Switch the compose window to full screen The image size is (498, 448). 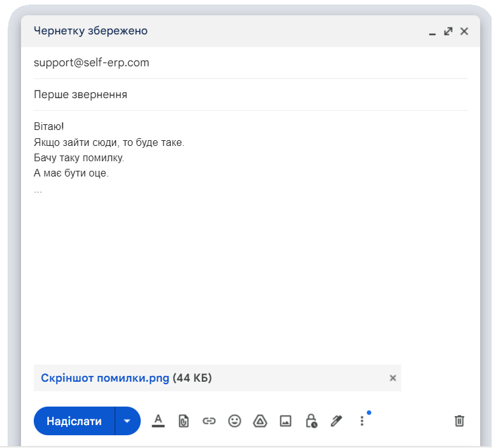click(x=448, y=31)
